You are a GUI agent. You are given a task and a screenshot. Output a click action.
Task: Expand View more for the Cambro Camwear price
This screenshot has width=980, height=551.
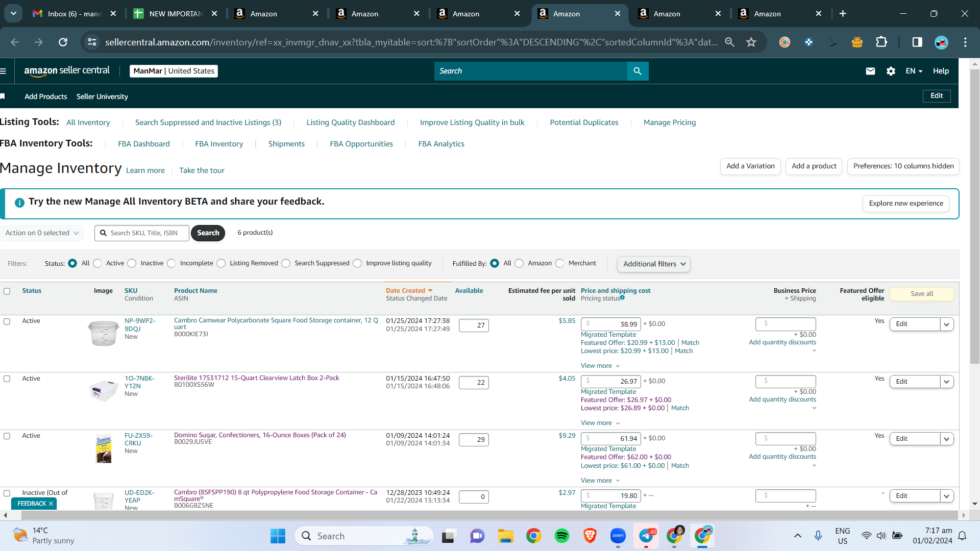[x=600, y=366]
